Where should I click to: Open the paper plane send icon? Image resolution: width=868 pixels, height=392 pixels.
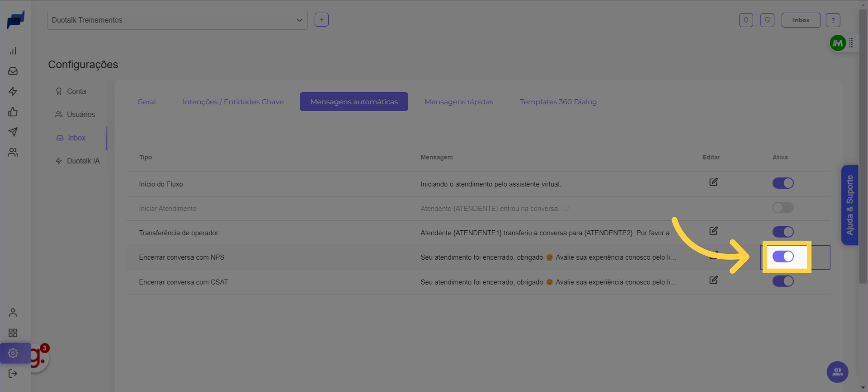tap(13, 132)
